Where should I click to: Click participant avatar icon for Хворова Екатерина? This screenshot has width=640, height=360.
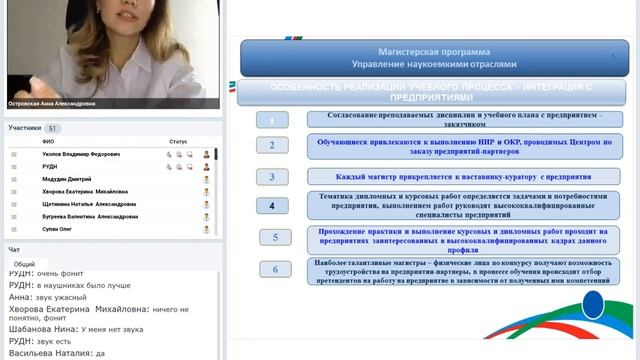coord(207,192)
